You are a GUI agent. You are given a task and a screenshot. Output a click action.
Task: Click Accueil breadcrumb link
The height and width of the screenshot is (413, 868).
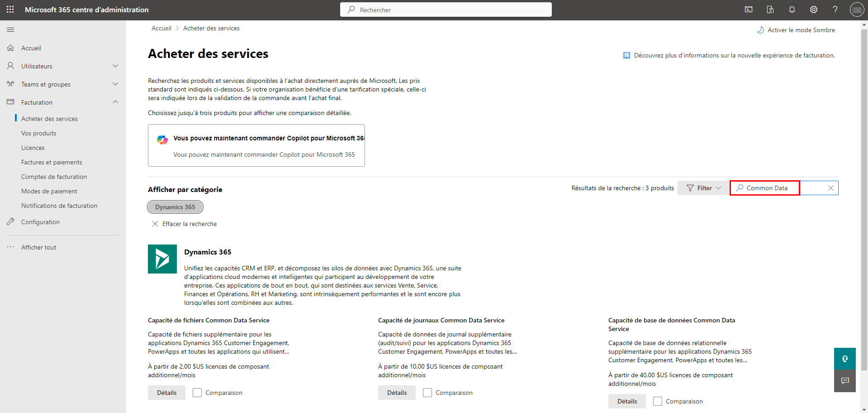(x=161, y=28)
